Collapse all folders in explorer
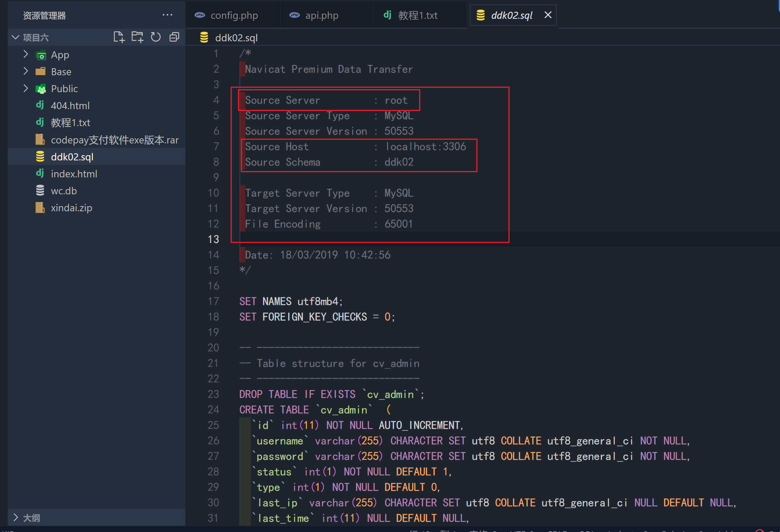 coord(174,37)
